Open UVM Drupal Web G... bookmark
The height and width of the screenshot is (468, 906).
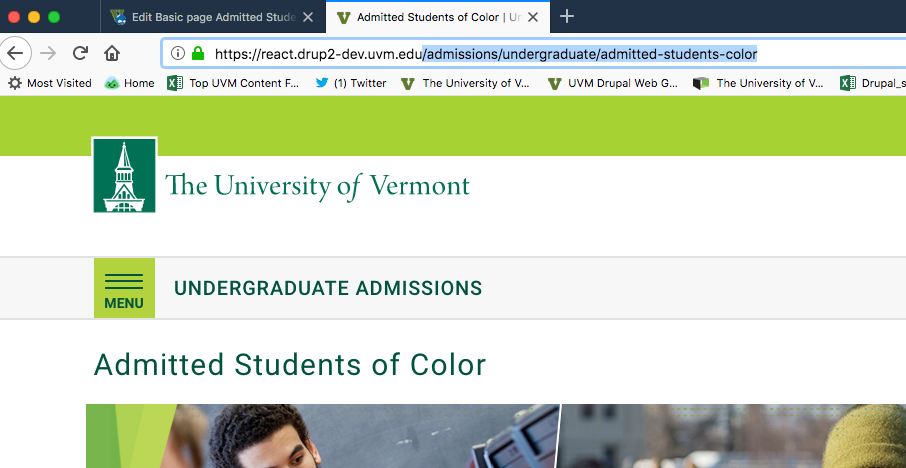tap(612, 83)
